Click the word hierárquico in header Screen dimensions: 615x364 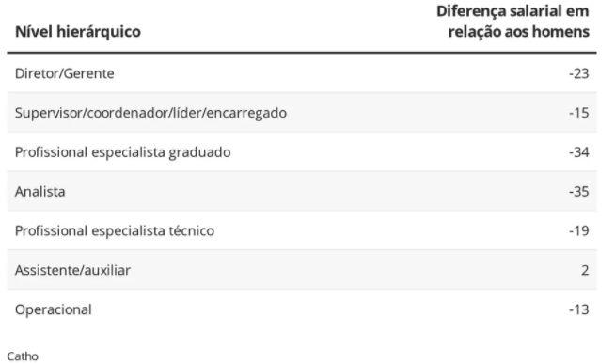click(x=99, y=32)
